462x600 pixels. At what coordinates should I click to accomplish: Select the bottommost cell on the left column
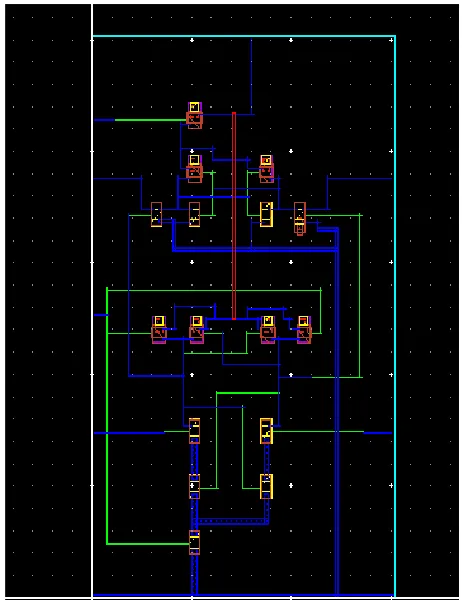[x=194, y=542]
